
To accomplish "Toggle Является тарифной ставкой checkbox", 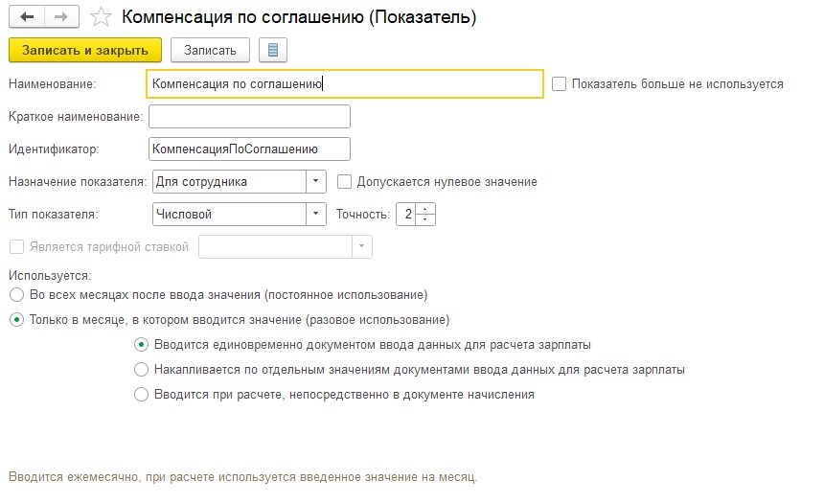I will (17, 247).
